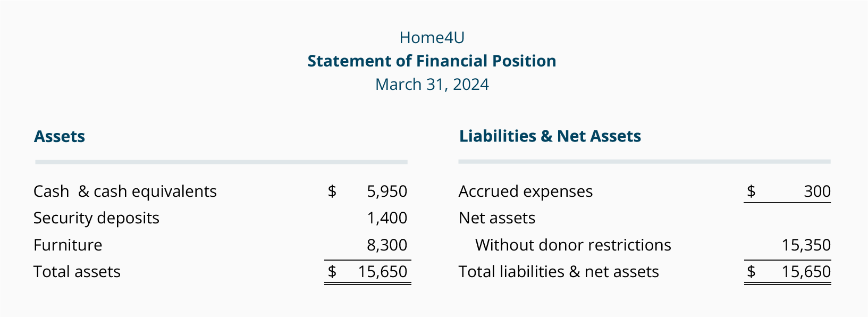
Task: Select the 15,350 net assets value
Action: pyautogui.click(x=806, y=245)
